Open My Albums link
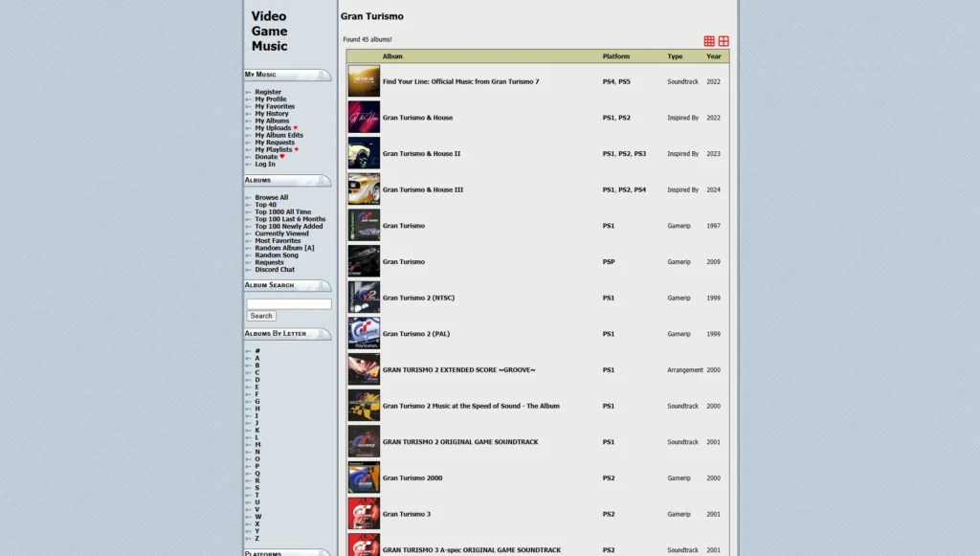This screenshot has height=556, width=980. [x=271, y=121]
